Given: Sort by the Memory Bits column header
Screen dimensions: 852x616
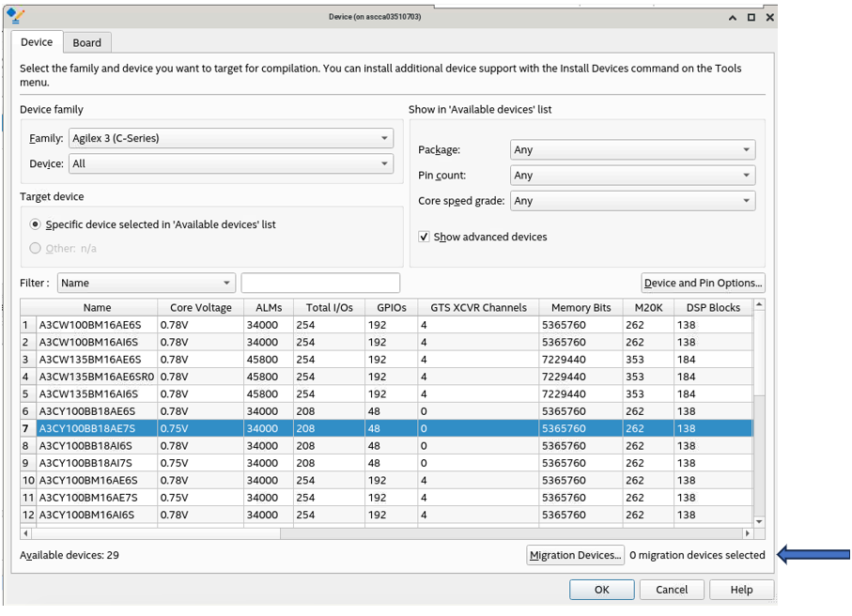Looking at the screenshot, I should 581,307.
